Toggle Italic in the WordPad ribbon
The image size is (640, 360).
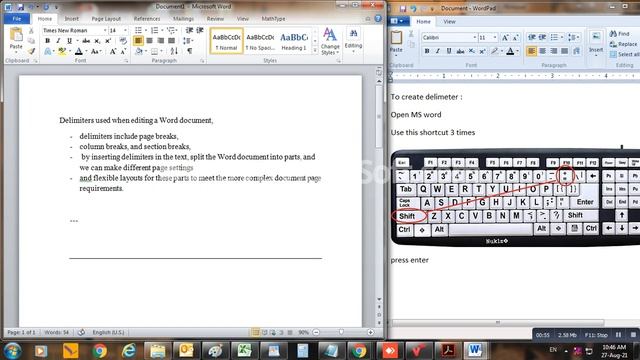(438, 51)
